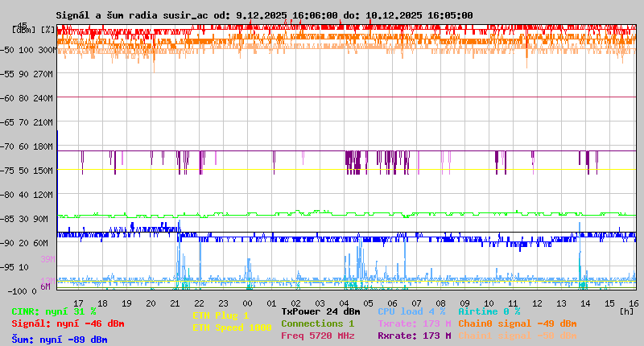This screenshot has height=346, width=644.
Task: Click hour tick '16' on time axis
Action: pyautogui.click(x=634, y=303)
